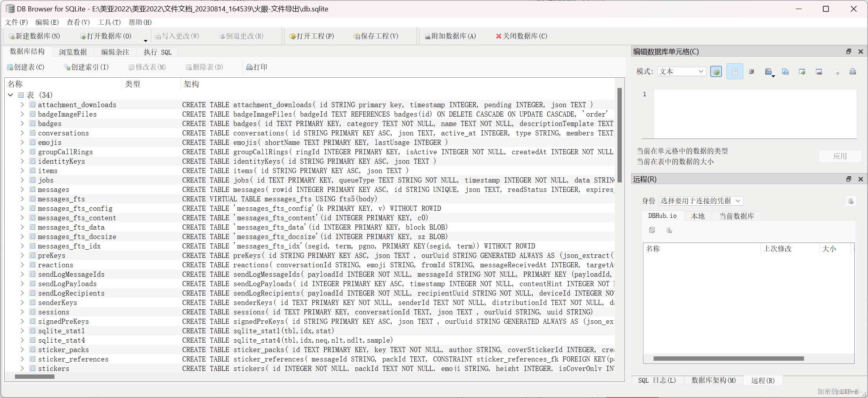Click the floppy-disk save icon with dropdown arrow
Screen dimensions: 868x398
pyautogui.click(x=769, y=72)
